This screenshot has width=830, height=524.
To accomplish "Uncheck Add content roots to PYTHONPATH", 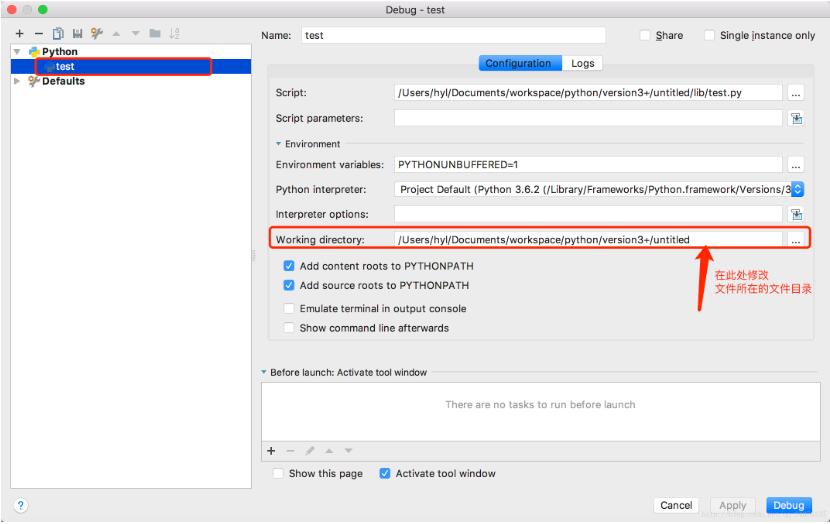I will point(289,266).
